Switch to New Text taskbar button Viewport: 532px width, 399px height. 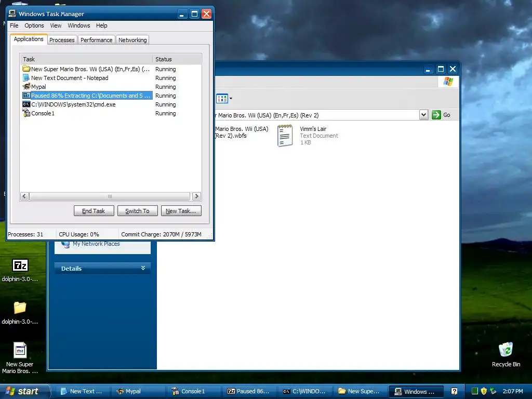[83, 391]
